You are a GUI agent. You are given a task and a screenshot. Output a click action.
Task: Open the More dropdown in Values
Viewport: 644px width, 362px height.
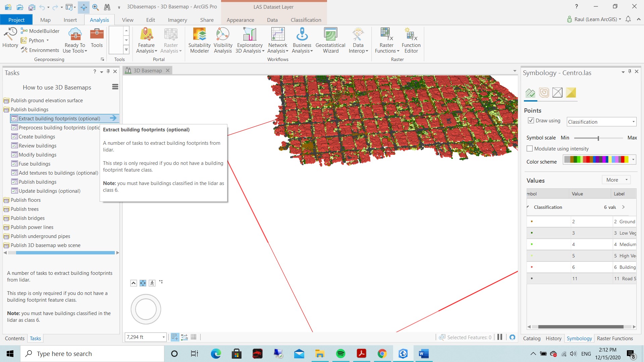pos(616,180)
